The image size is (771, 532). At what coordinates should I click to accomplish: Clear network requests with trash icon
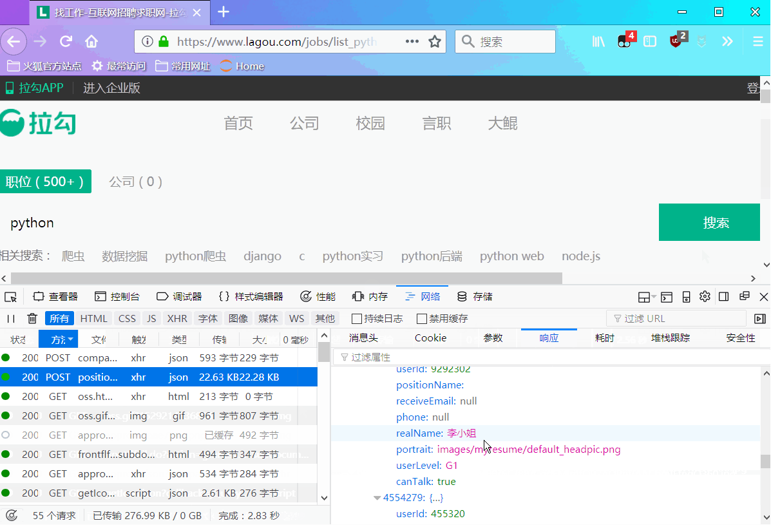(x=32, y=318)
